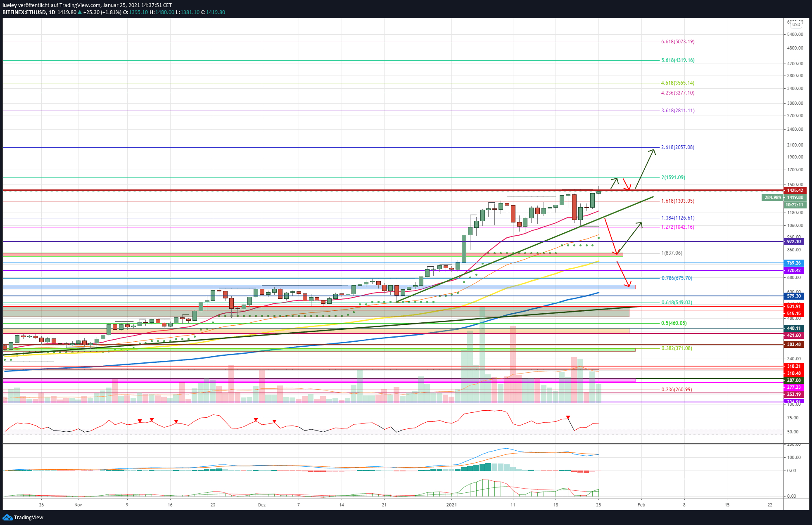Click the 440.11 price tag

(794, 329)
